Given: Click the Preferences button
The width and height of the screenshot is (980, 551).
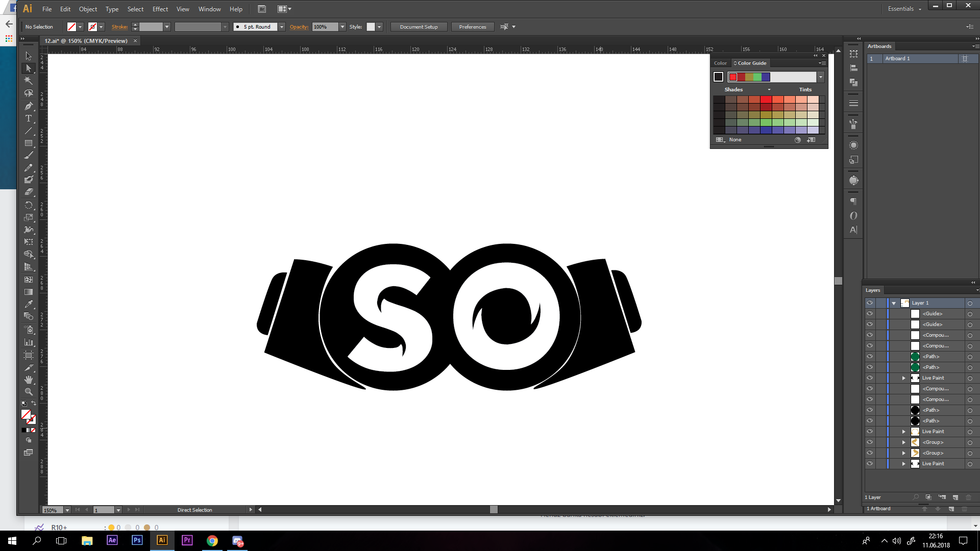Looking at the screenshot, I should tap(472, 27).
